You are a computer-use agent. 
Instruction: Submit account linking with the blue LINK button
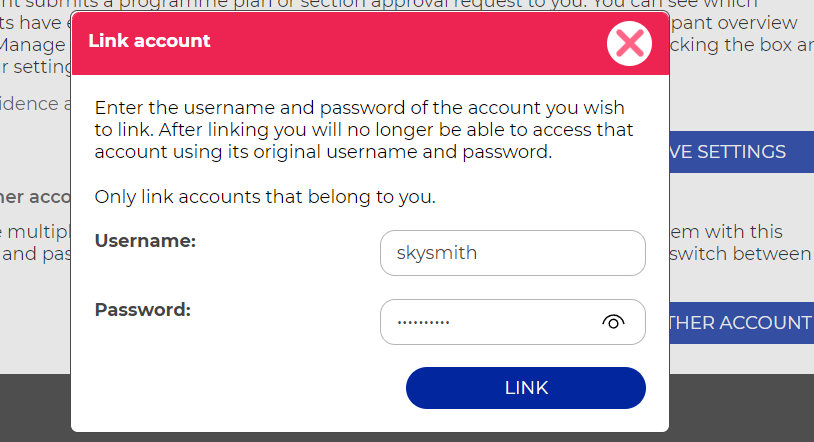click(526, 388)
